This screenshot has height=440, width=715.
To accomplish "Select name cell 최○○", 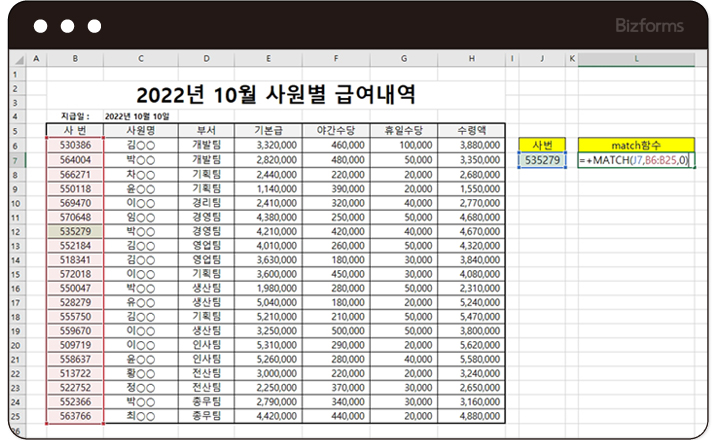I will (141, 416).
